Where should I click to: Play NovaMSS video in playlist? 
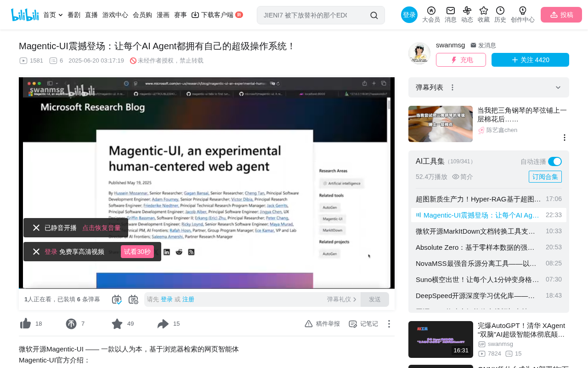tap(489, 264)
